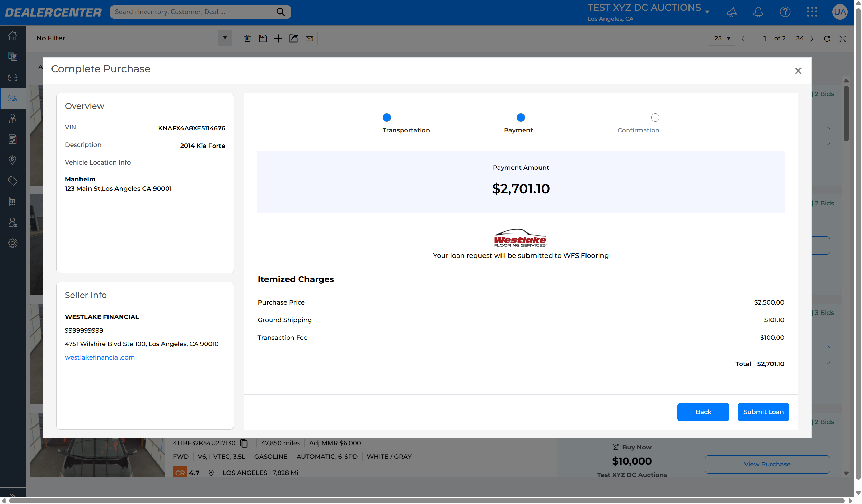
Task: Click the export share icon in toolbar
Action: [x=293, y=38]
